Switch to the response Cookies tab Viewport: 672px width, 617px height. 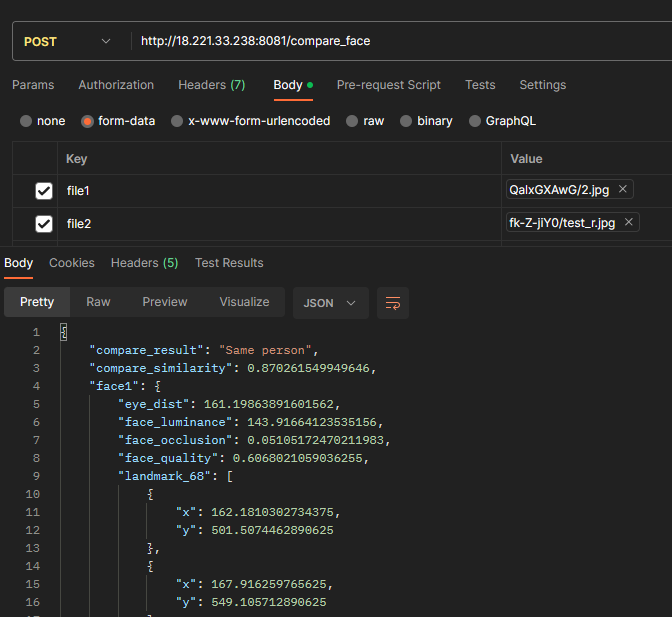72,263
